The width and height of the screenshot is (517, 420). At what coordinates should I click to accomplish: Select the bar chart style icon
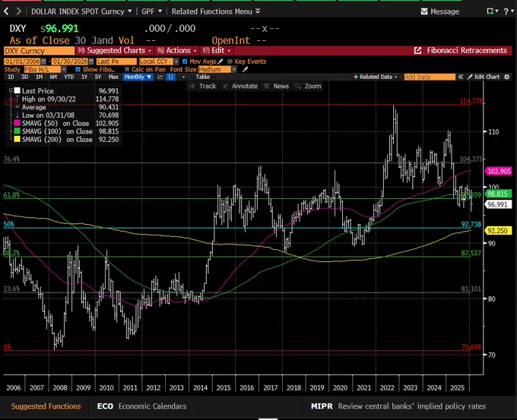point(170,77)
